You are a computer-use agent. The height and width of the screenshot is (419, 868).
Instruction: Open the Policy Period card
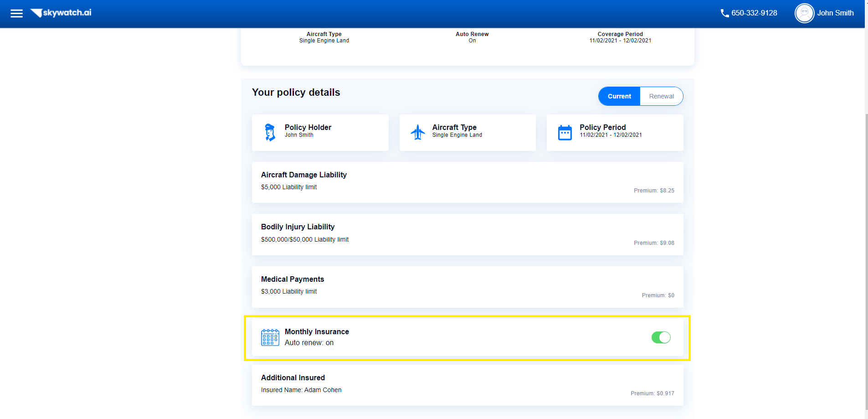click(615, 133)
